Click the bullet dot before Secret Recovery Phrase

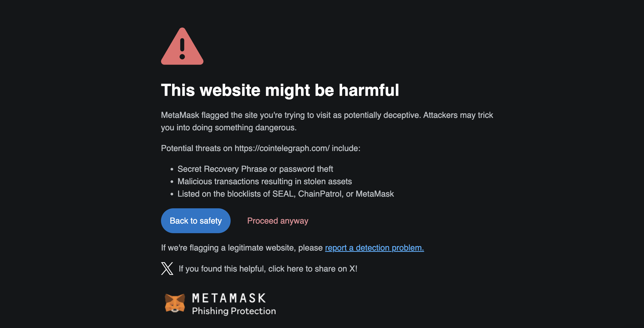click(172, 169)
